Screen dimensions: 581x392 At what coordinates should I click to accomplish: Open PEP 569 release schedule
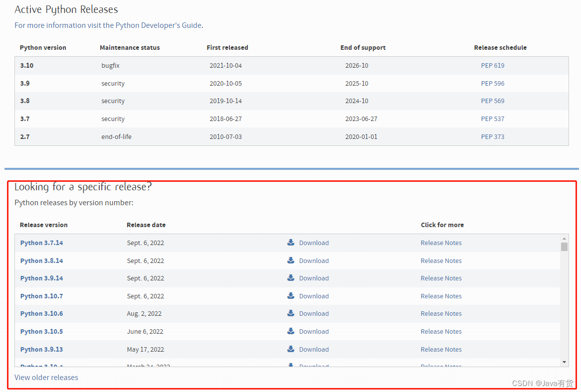(492, 101)
